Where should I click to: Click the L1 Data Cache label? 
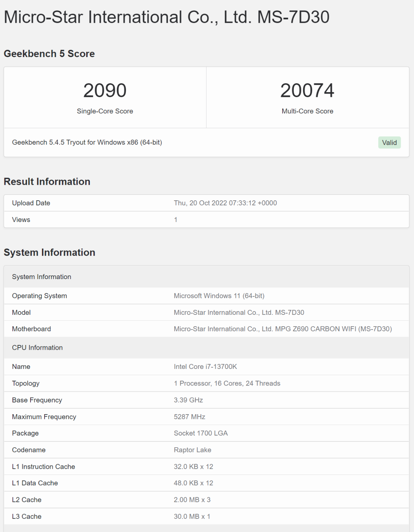click(x=35, y=483)
